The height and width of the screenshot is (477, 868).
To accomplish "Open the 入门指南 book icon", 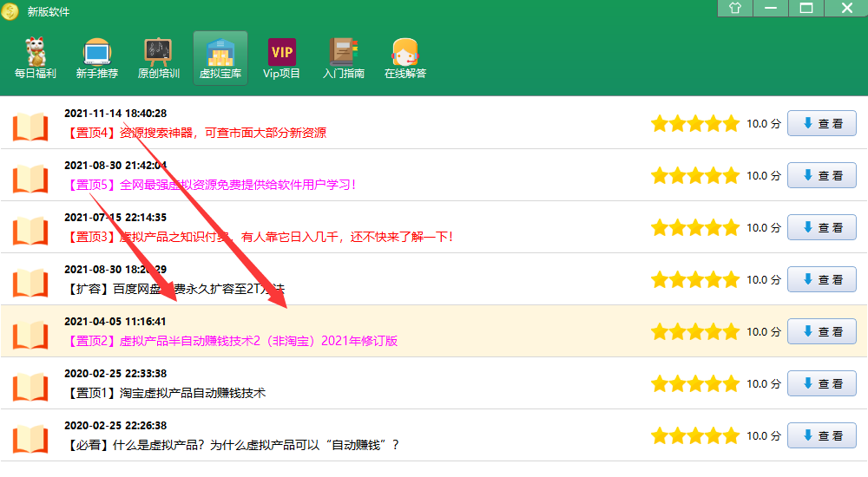I will [x=343, y=59].
